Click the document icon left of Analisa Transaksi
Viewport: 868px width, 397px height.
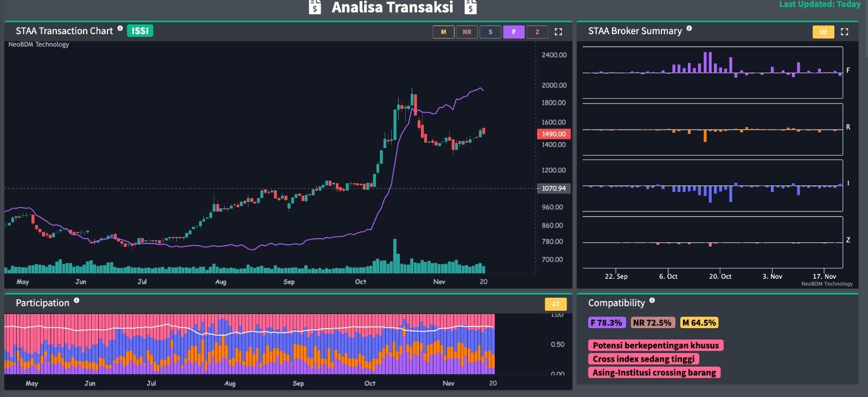click(x=315, y=7)
